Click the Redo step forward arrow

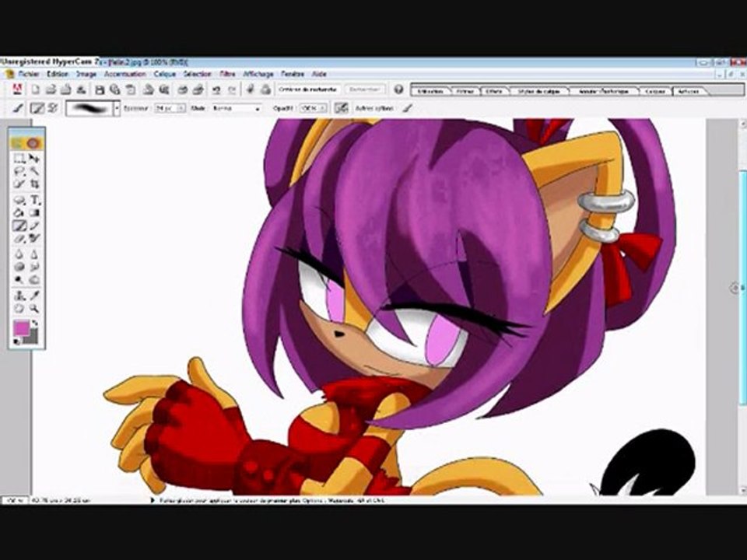tap(232, 89)
